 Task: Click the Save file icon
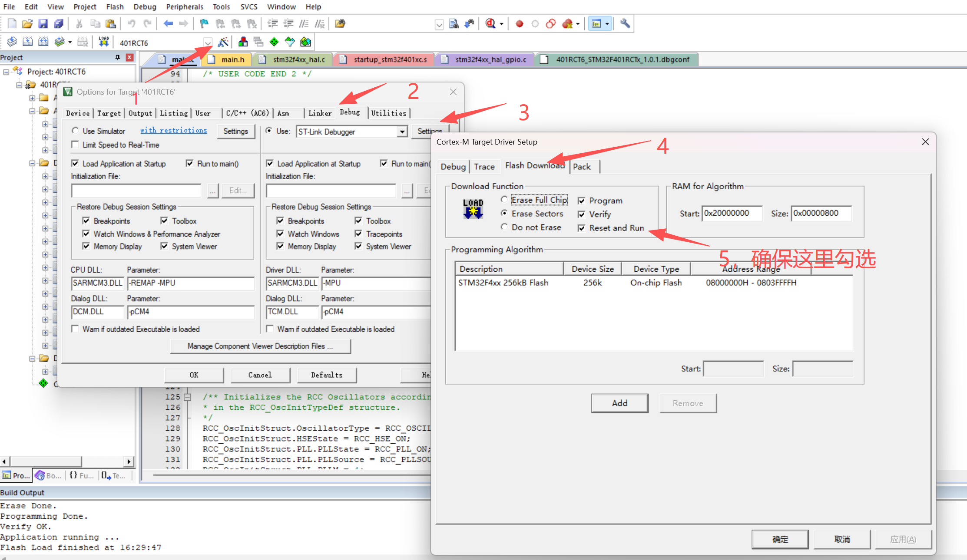point(43,24)
